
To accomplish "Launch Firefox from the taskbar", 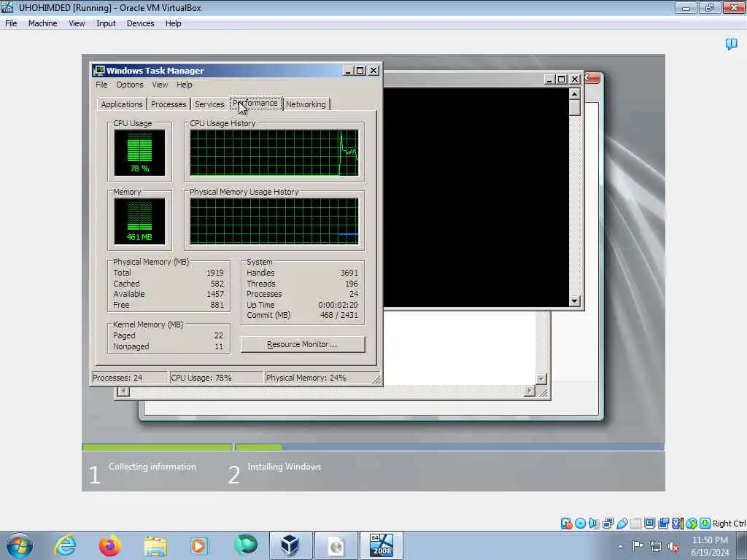I will [x=109, y=545].
